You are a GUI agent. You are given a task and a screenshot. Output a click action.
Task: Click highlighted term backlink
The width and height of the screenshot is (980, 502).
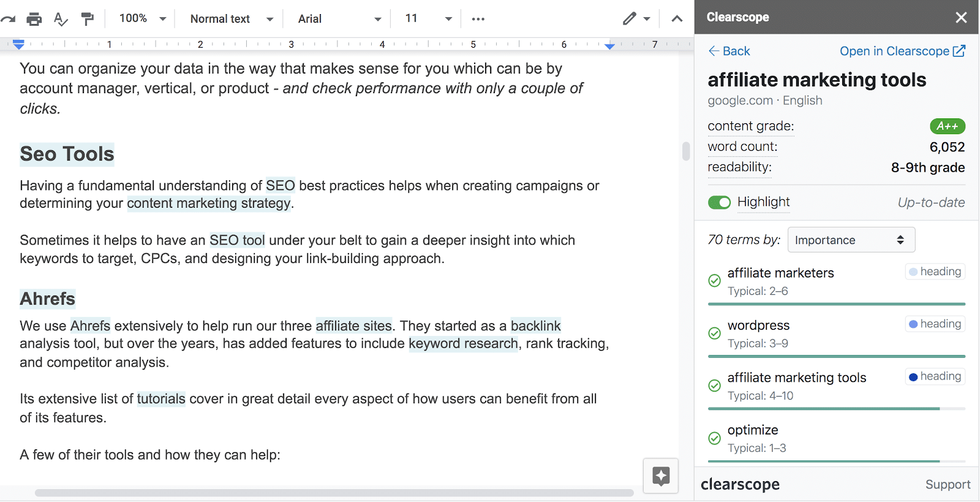[x=536, y=325]
